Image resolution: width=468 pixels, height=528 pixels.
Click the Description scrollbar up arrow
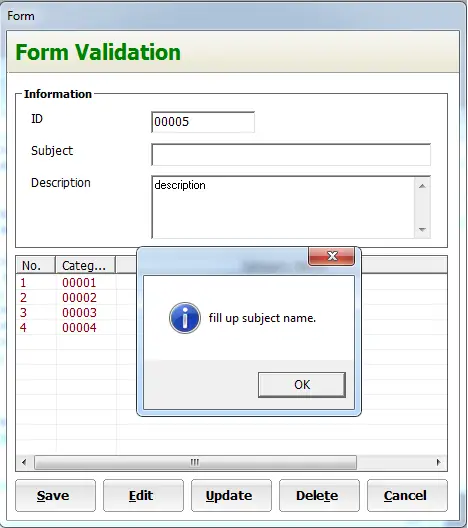tap(423, 186)
